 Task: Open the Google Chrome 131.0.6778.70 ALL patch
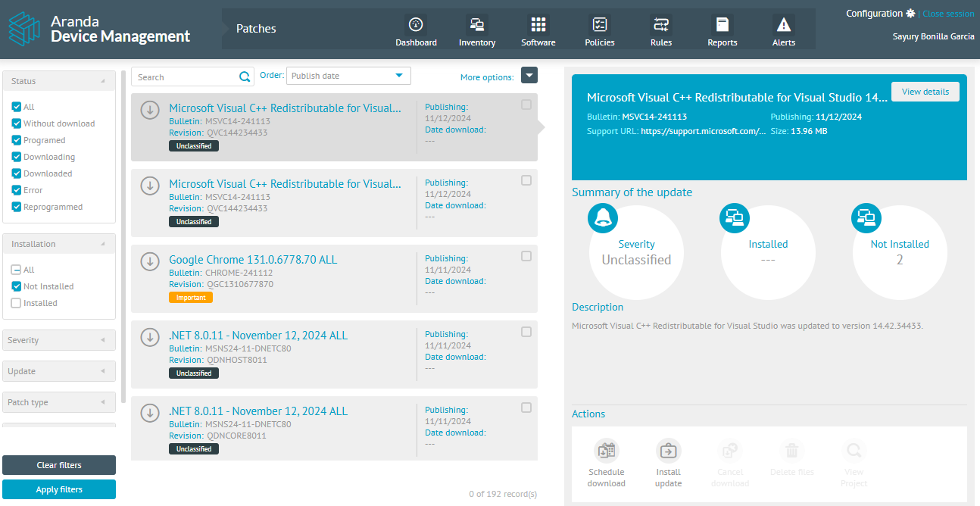click(x=253, y=260)
